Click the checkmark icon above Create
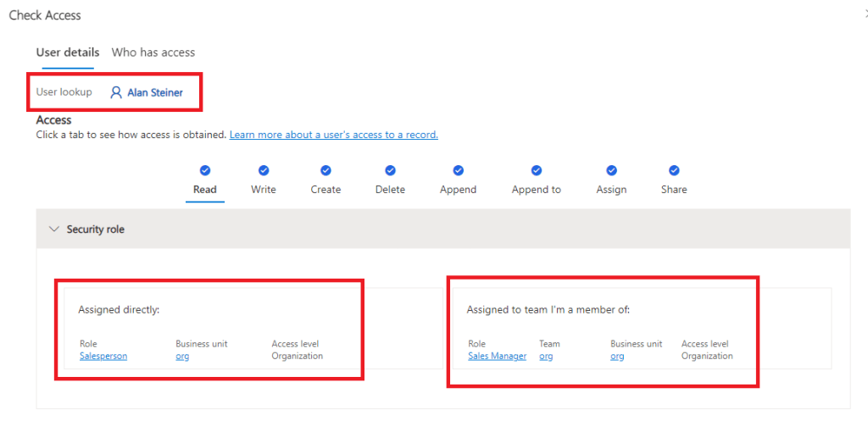 [325, 170]
